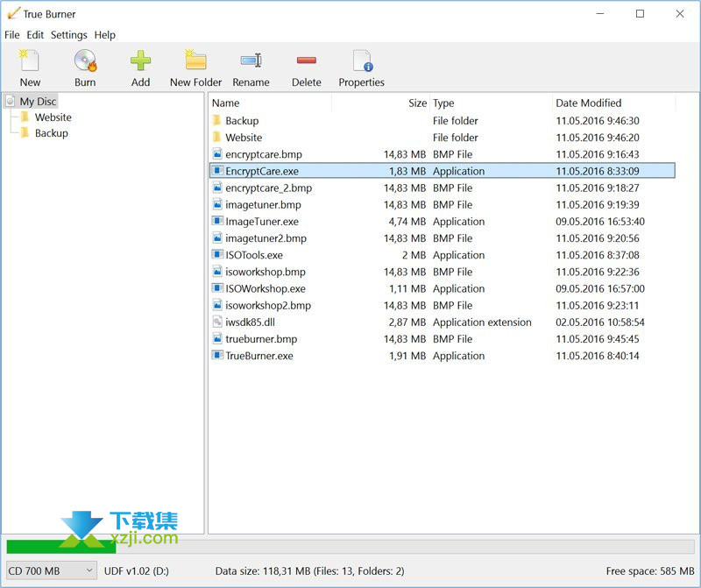This screenshot has height=588, width=701.
Task: Click the UDF v1.02 (D:) status text
Action: [137, 571]
